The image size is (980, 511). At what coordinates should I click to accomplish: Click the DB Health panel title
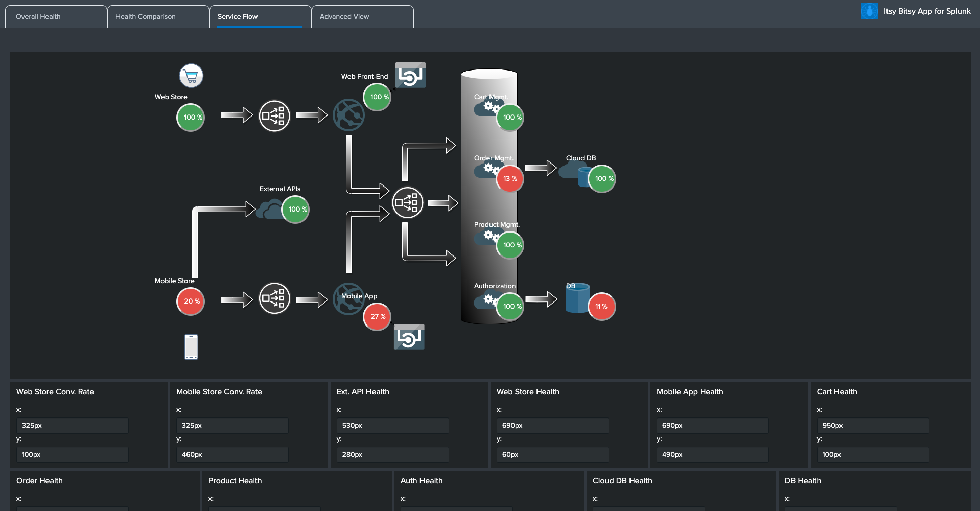click(x=803, y=481)
